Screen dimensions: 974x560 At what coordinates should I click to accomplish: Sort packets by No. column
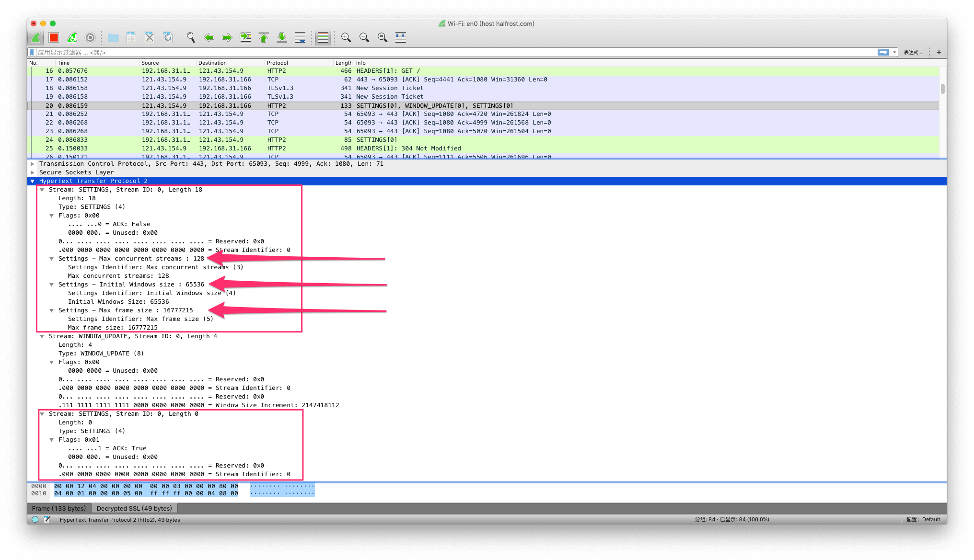tap(41, 63)
